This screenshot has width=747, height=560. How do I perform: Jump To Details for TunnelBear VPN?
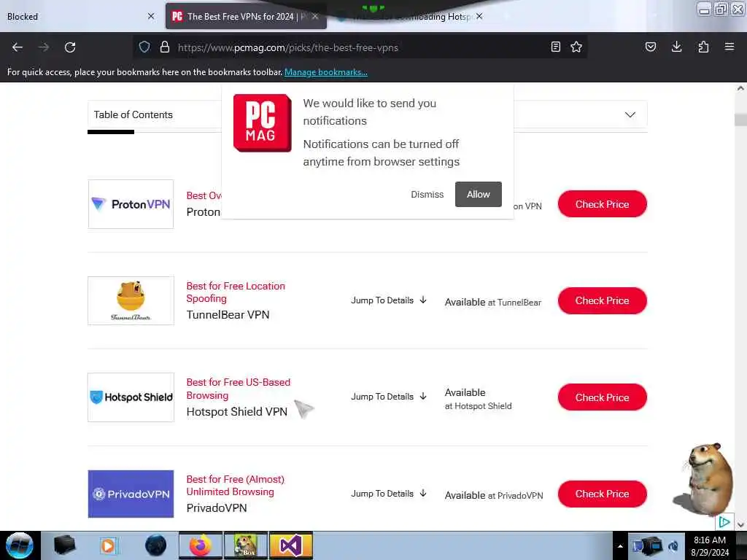tap(388, 300)
